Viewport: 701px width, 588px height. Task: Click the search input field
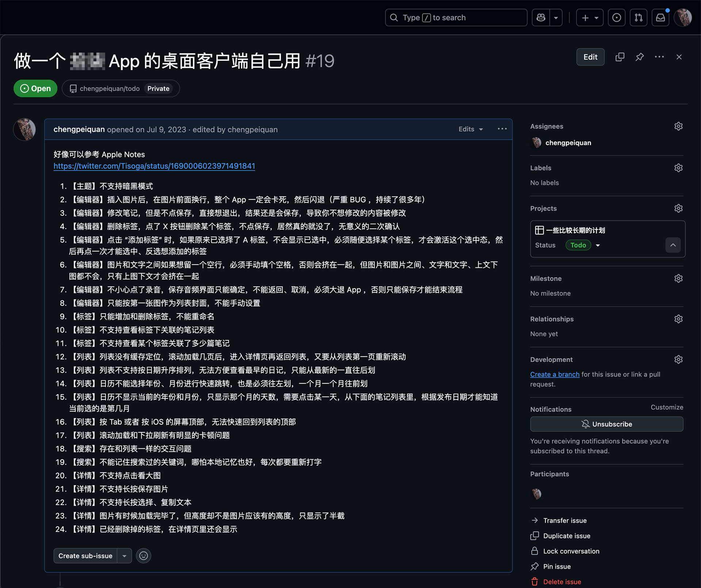click(456, 18)
